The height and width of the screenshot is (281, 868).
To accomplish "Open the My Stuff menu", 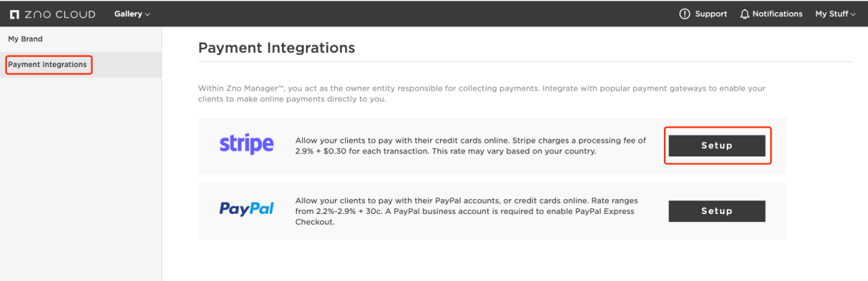I will coord(835,14).
